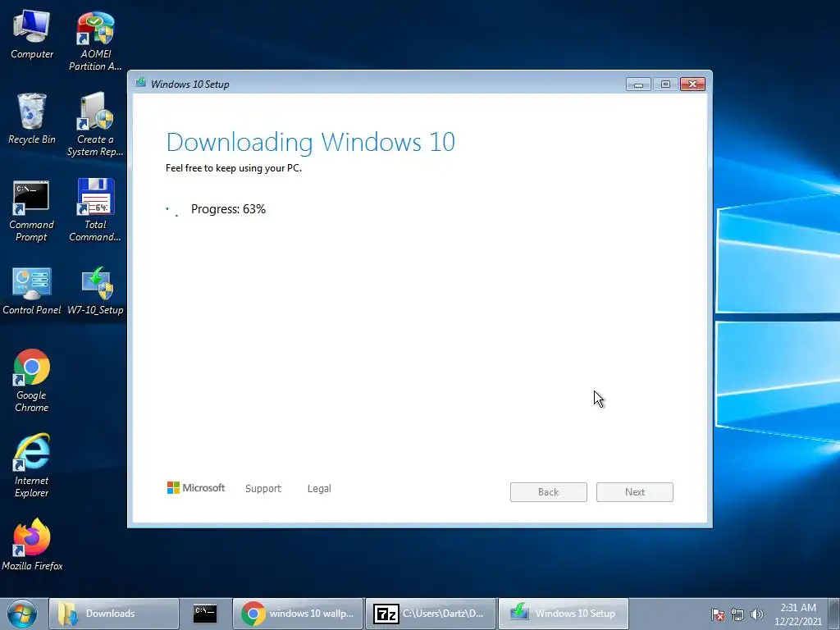Screen dimensions: 840x630
Task: Open volume speaker tray icon
Action: [x=757, y=614]
